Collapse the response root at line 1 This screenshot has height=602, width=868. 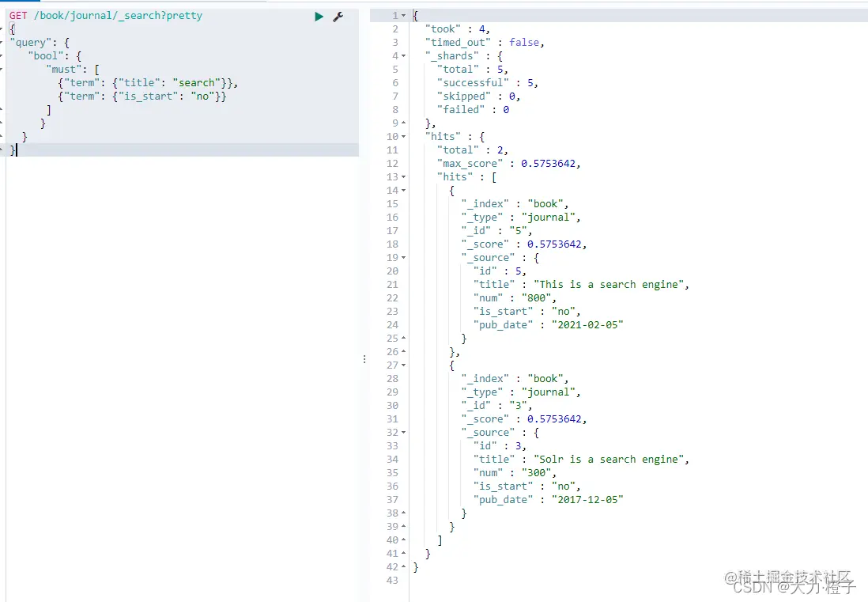point(403,16)
